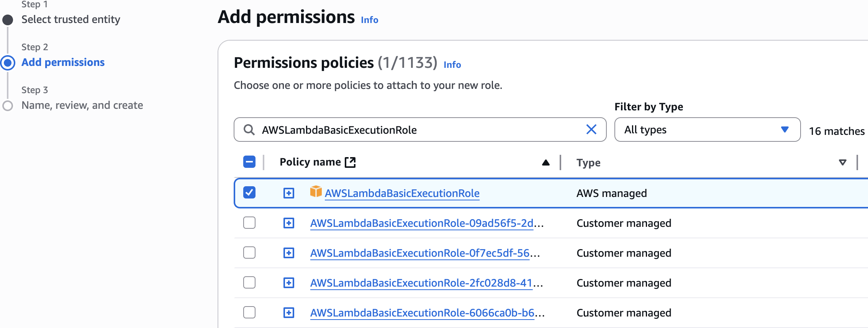Expand the AWSLambdaBasicExecutionRole policy details
The image size is (868, 328).
(289, 193)
